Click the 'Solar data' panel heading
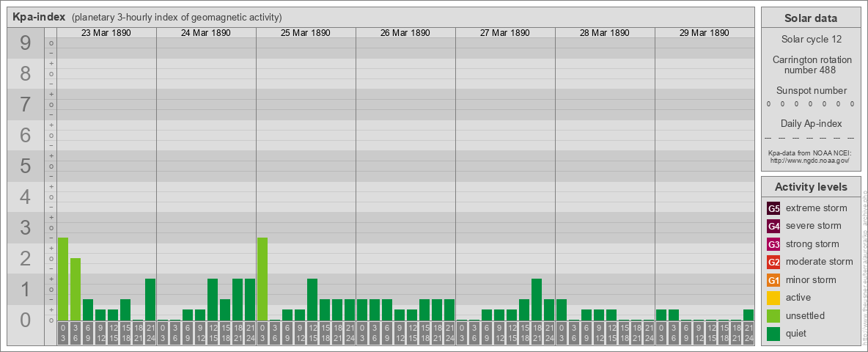 pos(811,18)
